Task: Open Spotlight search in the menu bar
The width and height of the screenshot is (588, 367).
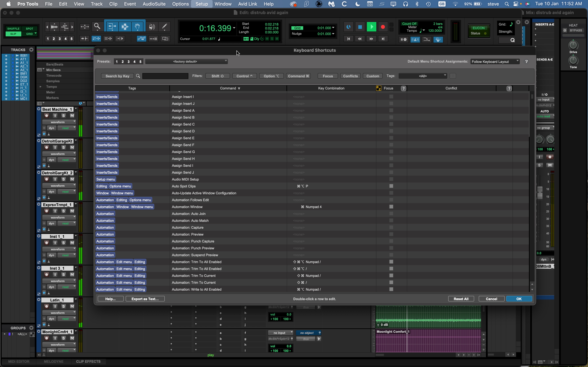Action: pos(507,4)
